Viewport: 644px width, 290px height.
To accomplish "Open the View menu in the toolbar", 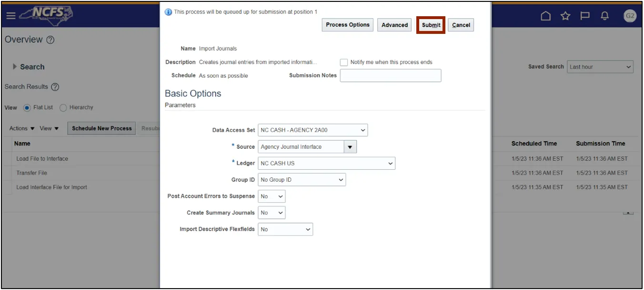I will [49, 128].
